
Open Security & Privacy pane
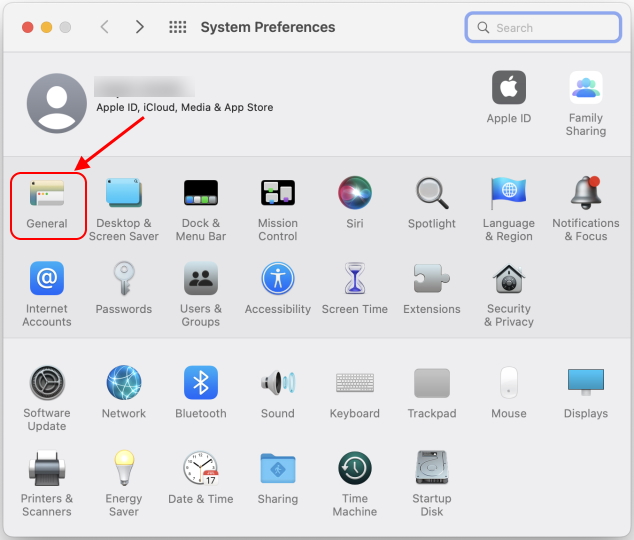click(509, 294)
